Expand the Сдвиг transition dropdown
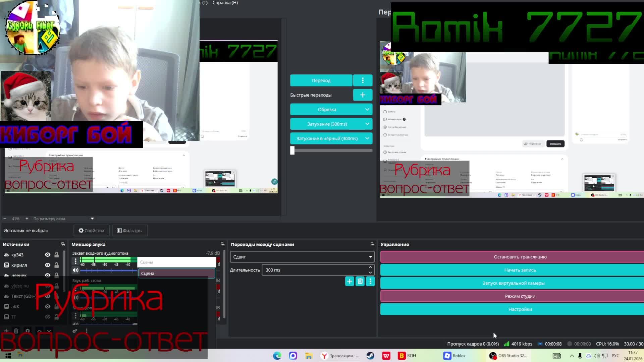 pyautogui.click(x=370, y=257)
